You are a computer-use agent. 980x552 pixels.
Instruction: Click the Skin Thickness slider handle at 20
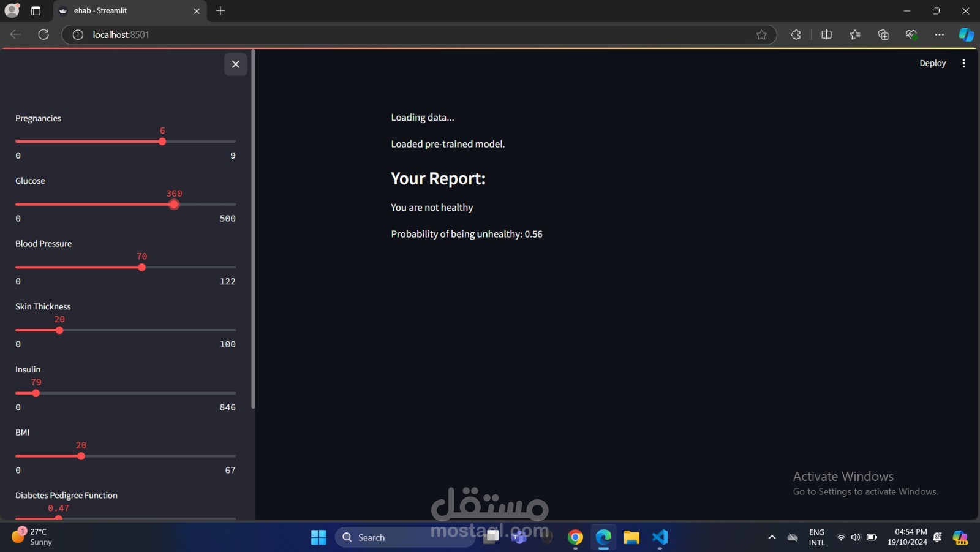[59, 330]
